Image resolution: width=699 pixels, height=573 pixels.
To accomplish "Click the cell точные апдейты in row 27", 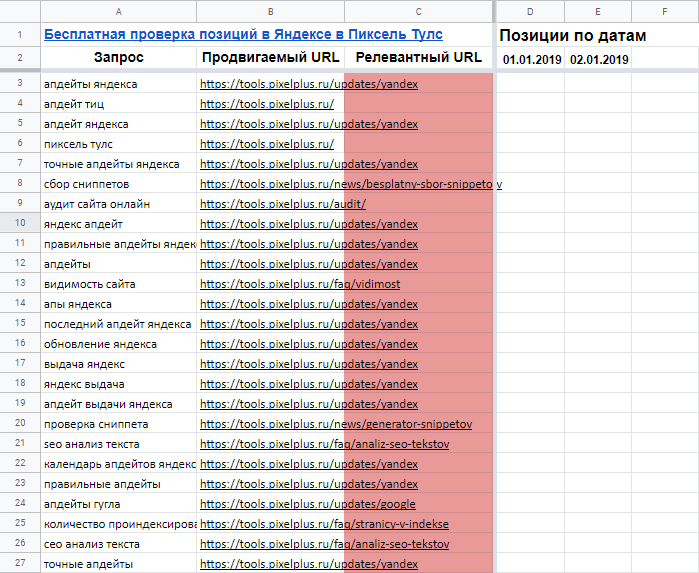I will pos(119,564).
